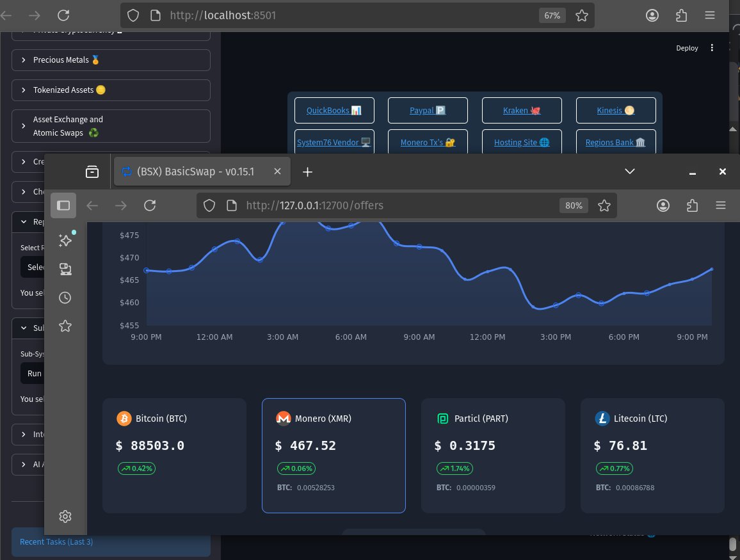Expand the Tokenized Assets section
The width and height of the screenshot is (740, 560).
click(111, 90)
